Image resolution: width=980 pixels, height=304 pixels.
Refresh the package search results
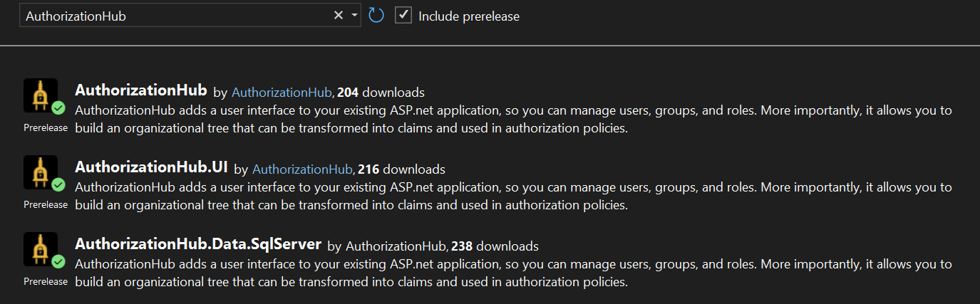(x=376, y=15)
